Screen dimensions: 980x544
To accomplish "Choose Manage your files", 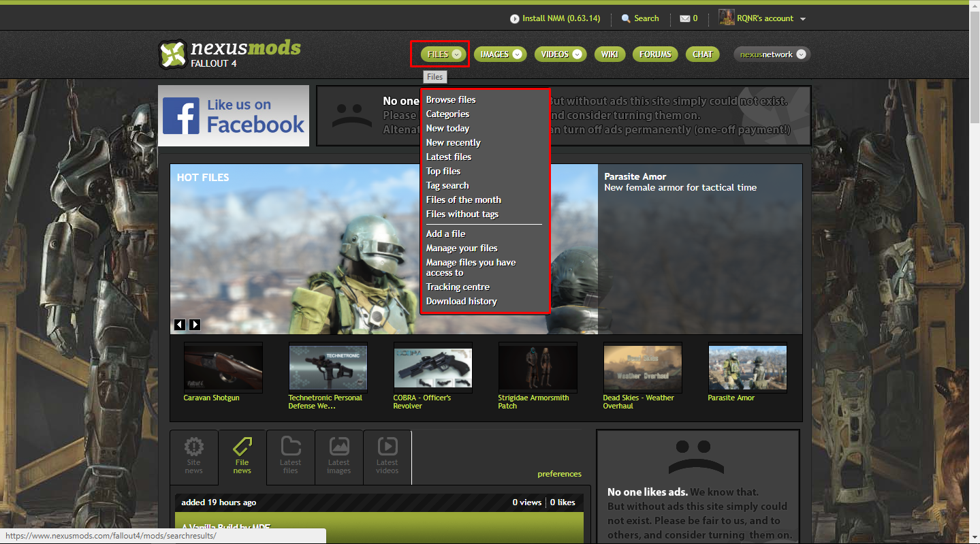I will [x=462, y=248].
